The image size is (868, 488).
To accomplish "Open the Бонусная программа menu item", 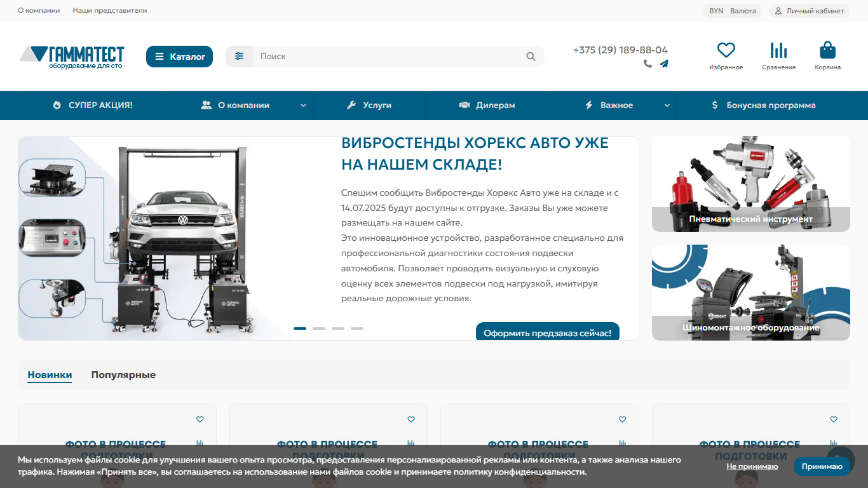I will tap(763, 105).
